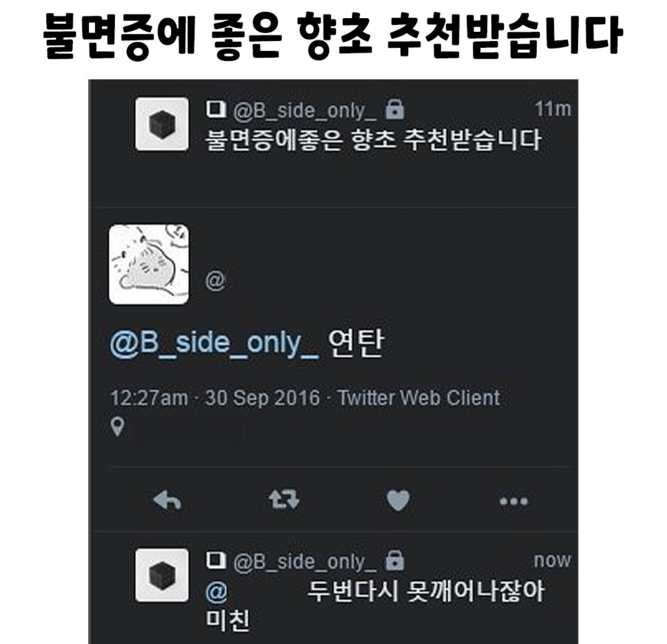The width and height of the screenshot is (667, 644).
Task: Open black cube avatar on bottom reply
Action: (162, 575)
